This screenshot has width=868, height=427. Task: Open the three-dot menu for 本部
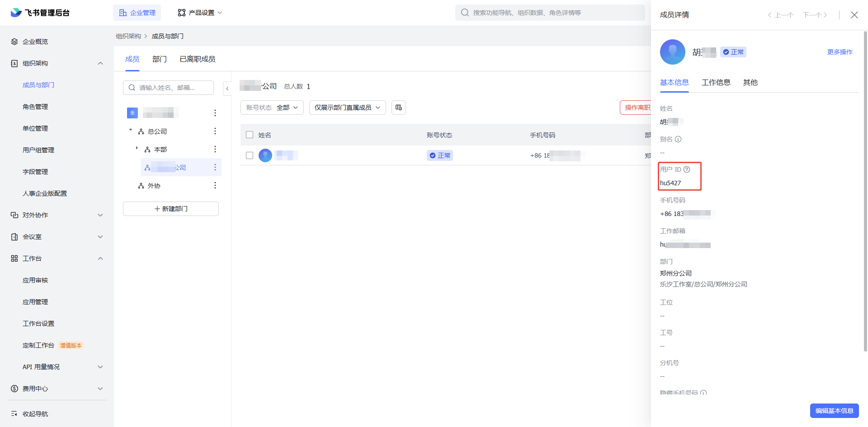click(x=215, y=149)
